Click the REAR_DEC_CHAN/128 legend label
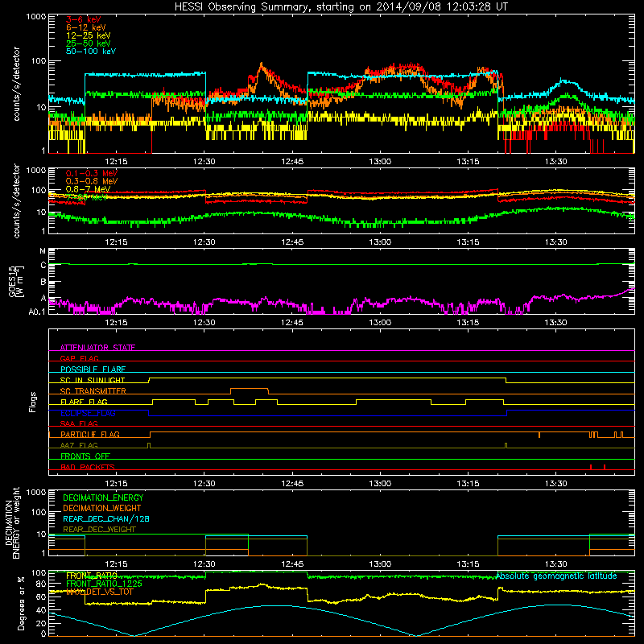This screenshot has width=644, height=644. (x=106, y=518)
